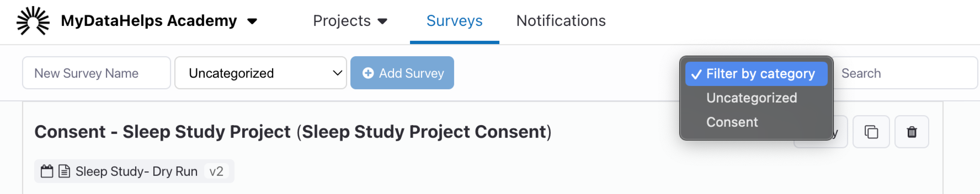Focus the New Survey Name field
Viewport: 980px width, 194px height.
pyautogui.click(x=96, y=73)
